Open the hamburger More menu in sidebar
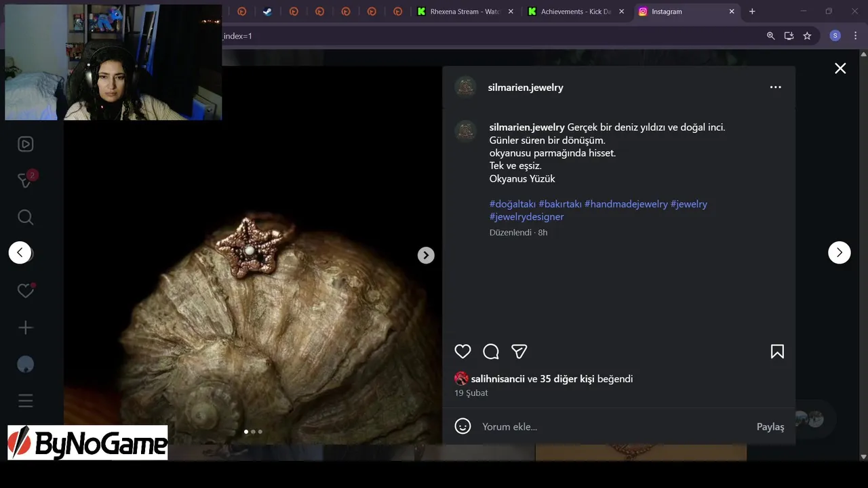868x488 pixels. click(25, 401)
